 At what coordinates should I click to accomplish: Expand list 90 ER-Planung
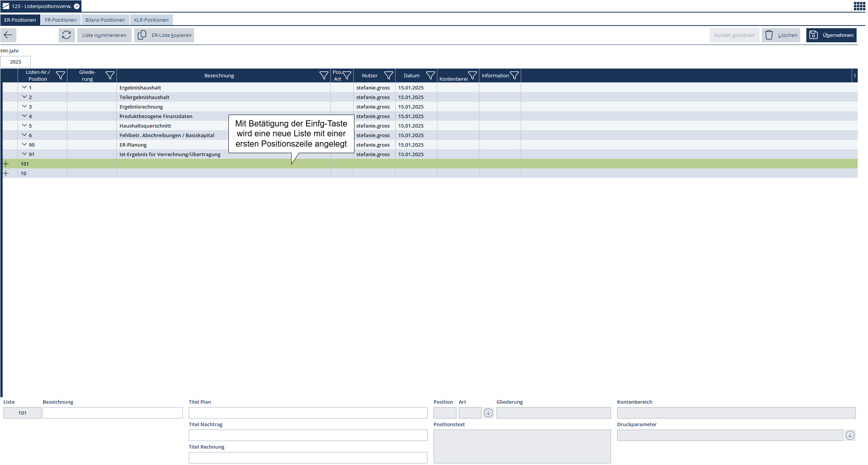tap(24, 144)
